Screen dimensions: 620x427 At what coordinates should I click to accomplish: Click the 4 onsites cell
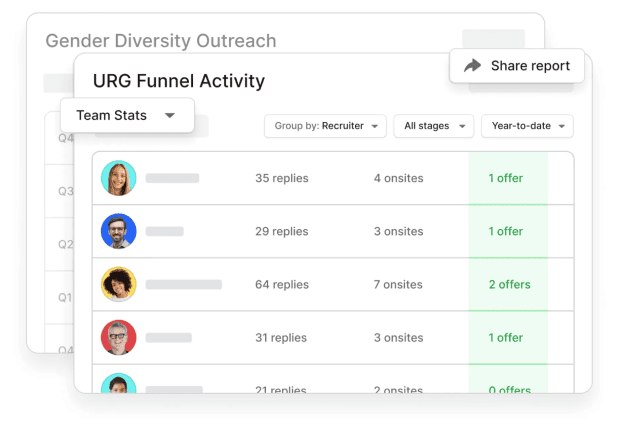(x=399, y=178)
